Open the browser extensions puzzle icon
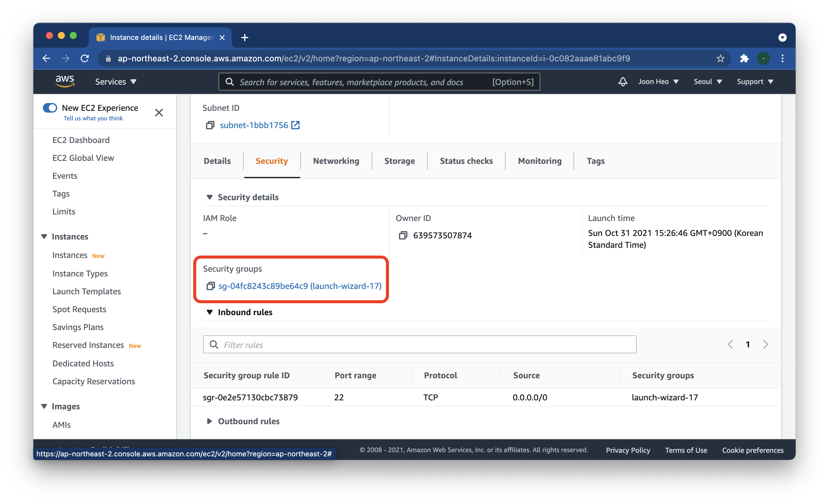The height and width of the screenshot is (504, 829). [x=744, y=59]
